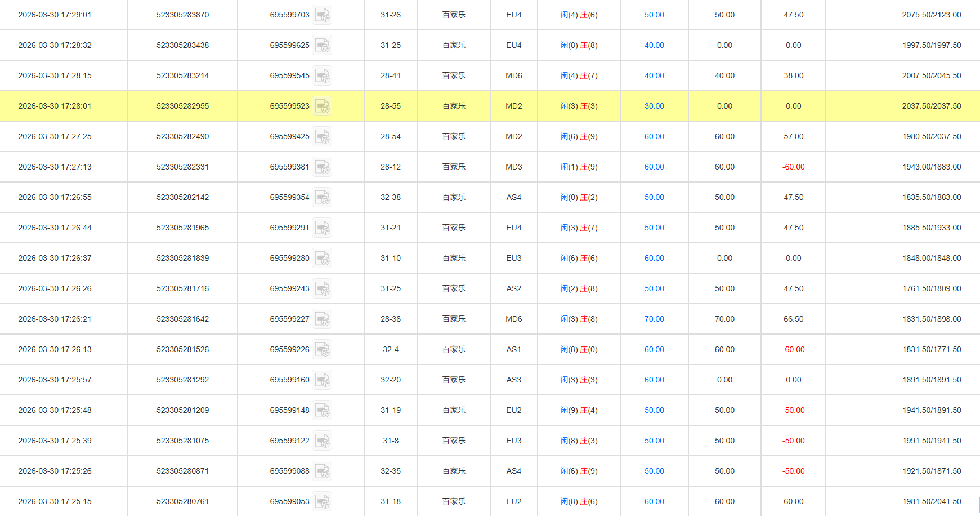Click replay icon next to 695599243
The width and height of the screenshot is (980, 516).
322,288
